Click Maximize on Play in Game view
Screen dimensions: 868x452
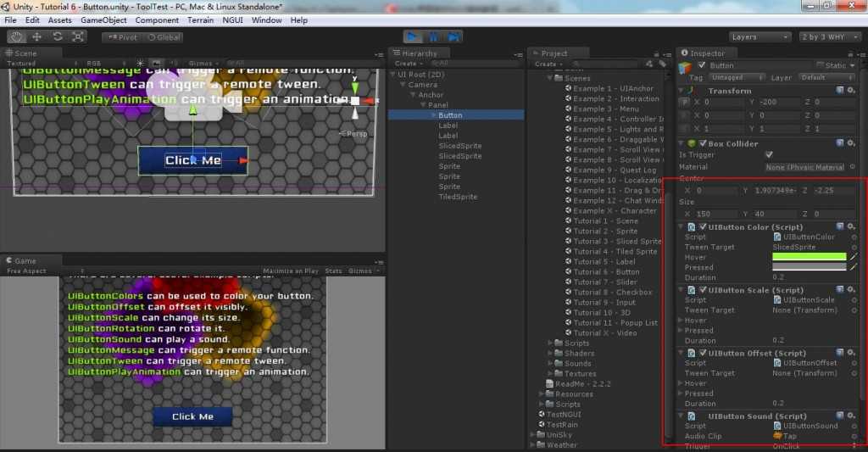pyautogui.click(x=291, y=271)
